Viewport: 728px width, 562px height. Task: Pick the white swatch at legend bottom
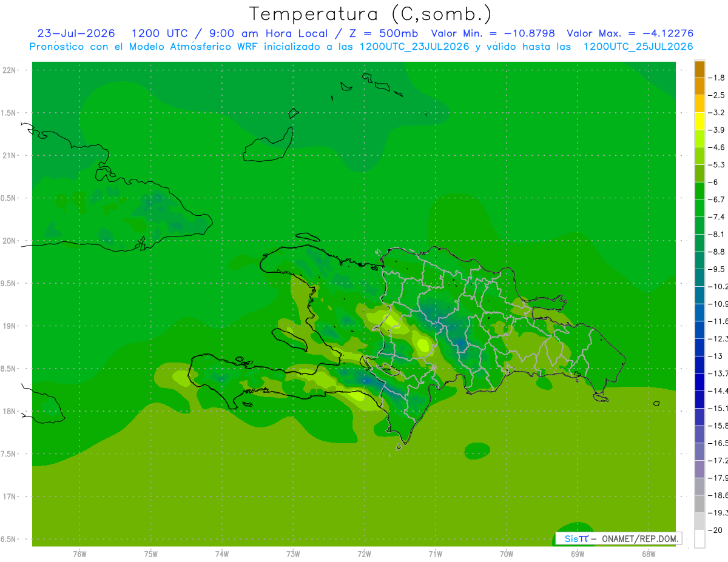(699, 539)
